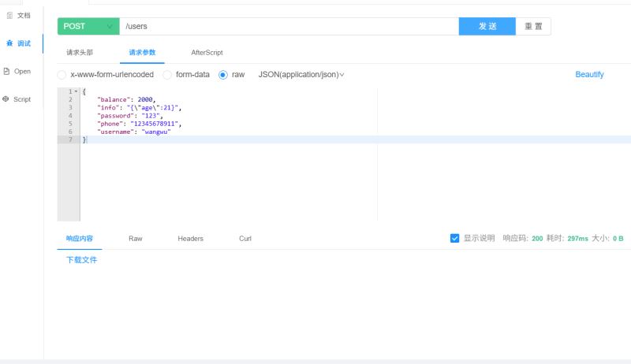
Task: Click the 297ms elapsed time value
Action: (x=577, y=238)
